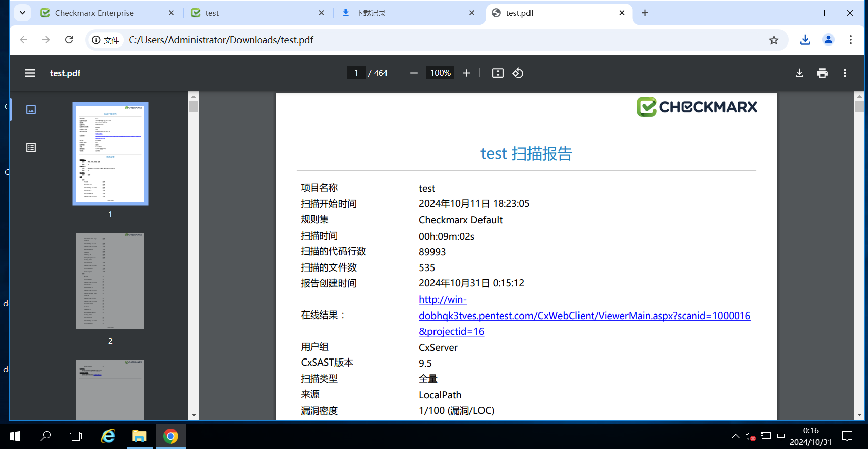868x449 pixels.
Task: Zoom in the PDF with plus icon
Action: tap(466, 73)
